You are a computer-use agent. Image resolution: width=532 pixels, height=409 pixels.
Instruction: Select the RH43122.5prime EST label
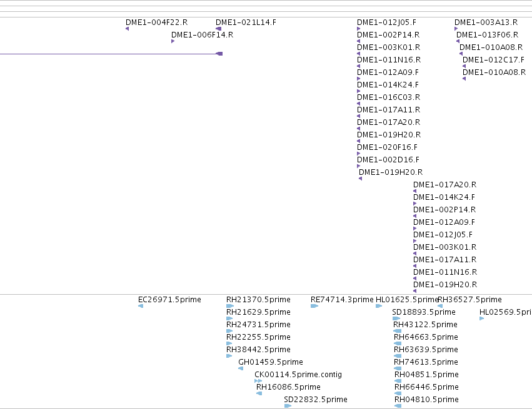tap(425, 325)
